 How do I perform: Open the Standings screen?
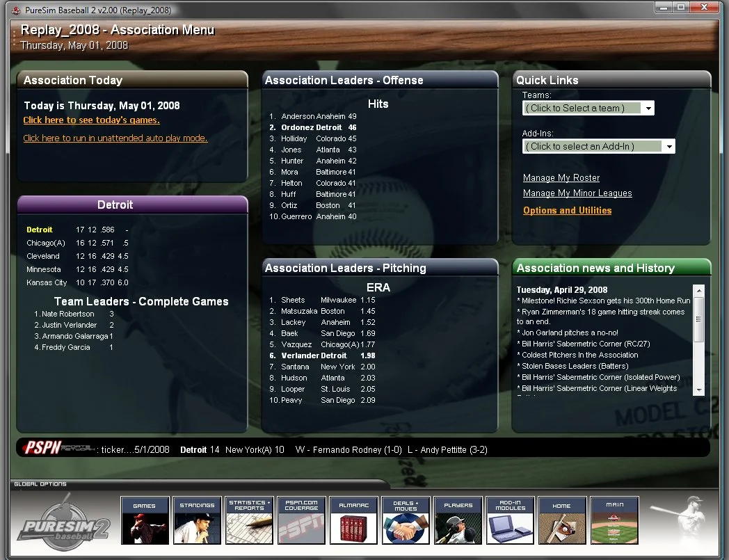[197, 520]
